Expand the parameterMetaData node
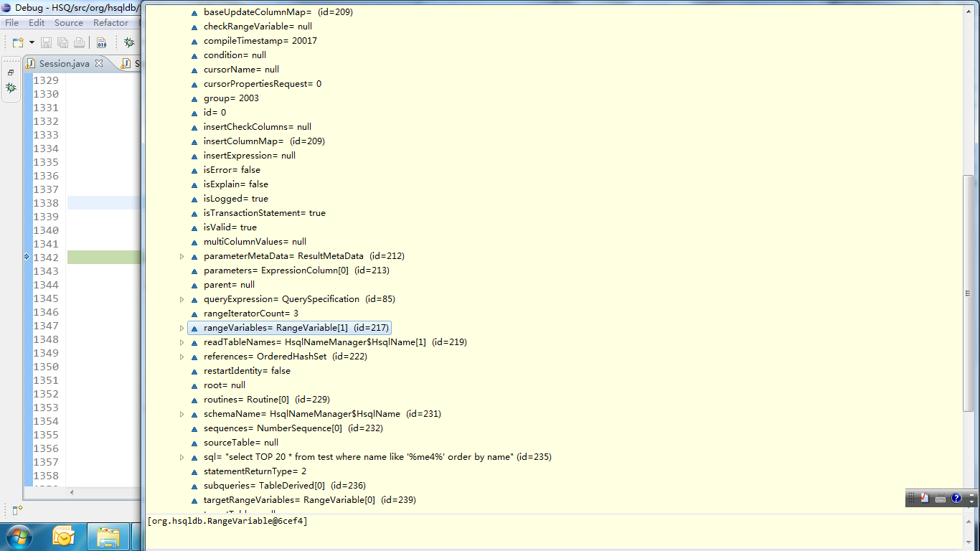980x551 pixels. tap(182, 256)
